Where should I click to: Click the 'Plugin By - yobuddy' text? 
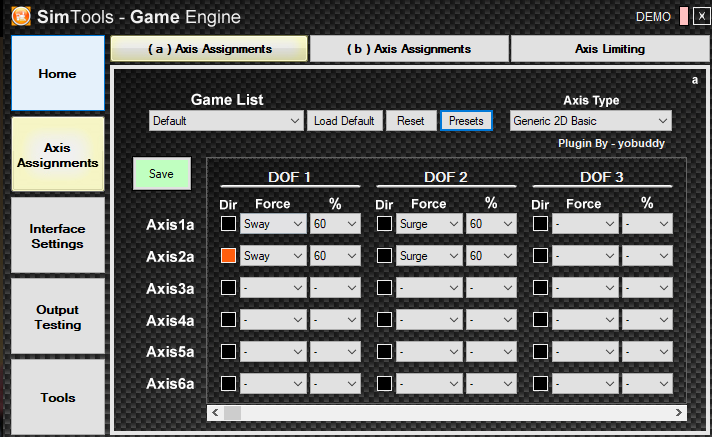611,143
